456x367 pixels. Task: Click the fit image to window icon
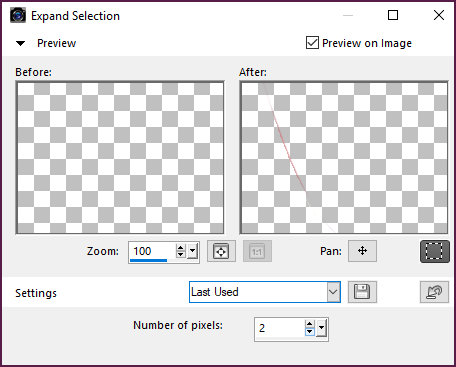click(221, 251)
